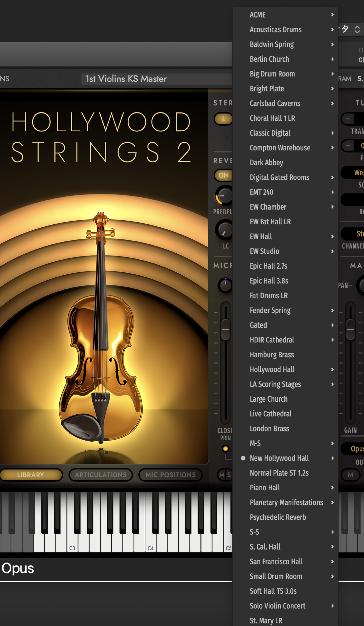The image size is (364, 626).
Task: Open the Gated reverb submenu
Action: point(285,325)
